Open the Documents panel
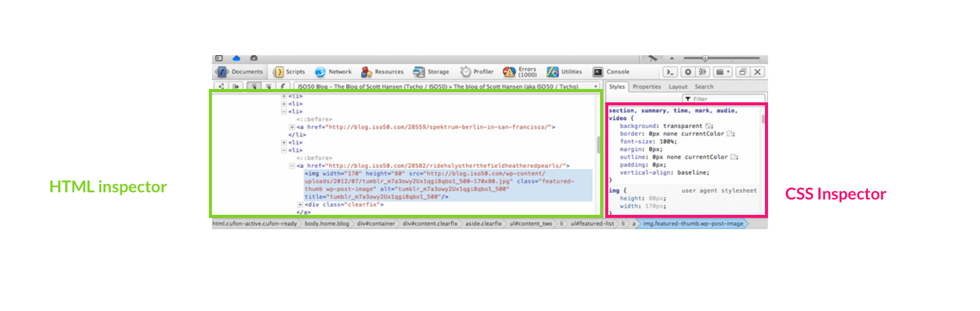Screen dimensions: 980x311 tap(240, 72)
